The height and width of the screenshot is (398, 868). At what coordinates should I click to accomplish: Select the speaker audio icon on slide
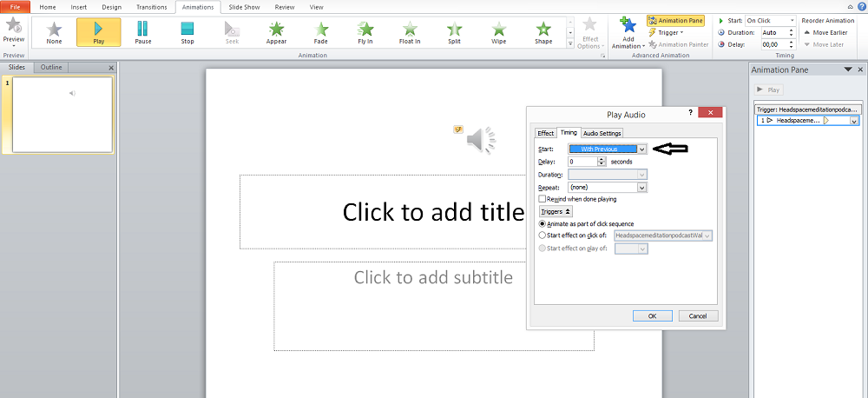(480, 139)
